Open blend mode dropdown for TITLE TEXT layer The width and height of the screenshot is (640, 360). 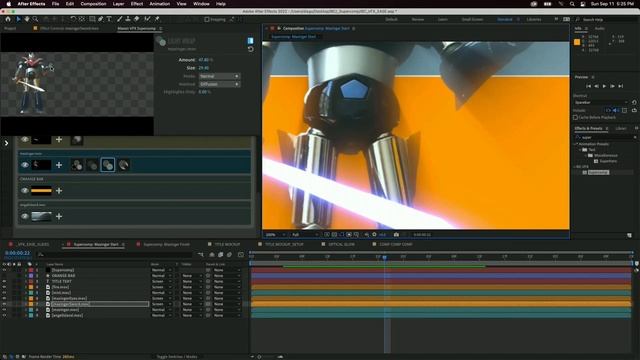pyautogui.click(x=161, y=281)
